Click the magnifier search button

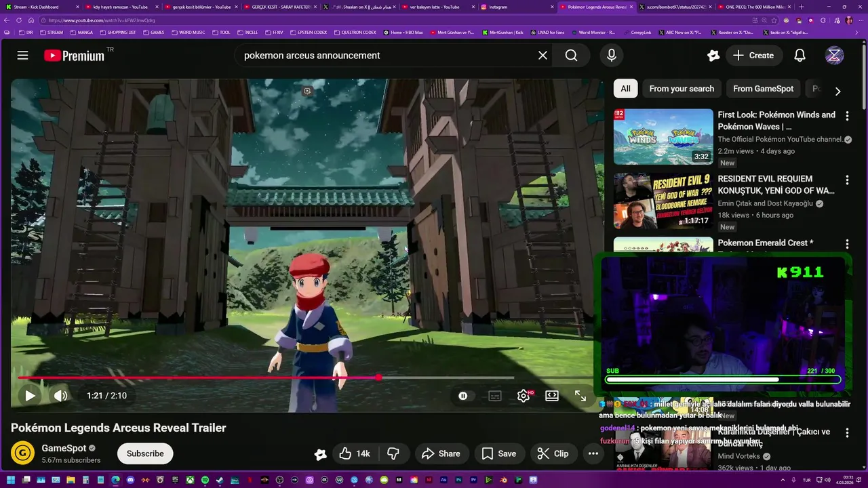[x=571, y=56]
